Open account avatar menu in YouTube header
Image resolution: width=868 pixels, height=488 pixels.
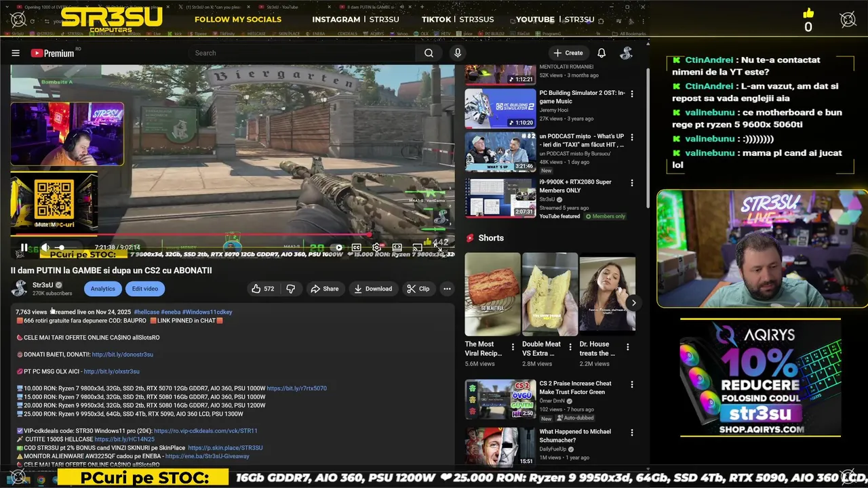pos(627,53)
